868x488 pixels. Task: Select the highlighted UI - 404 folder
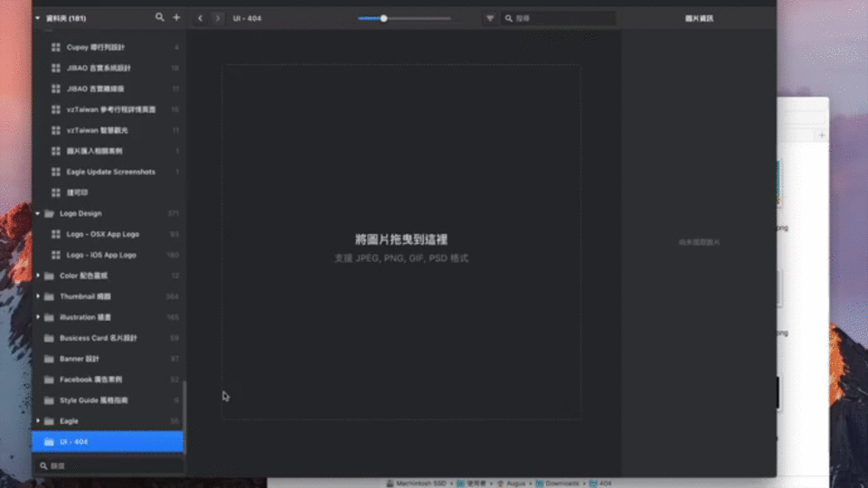pyautogui.click(x=108, y=442)
